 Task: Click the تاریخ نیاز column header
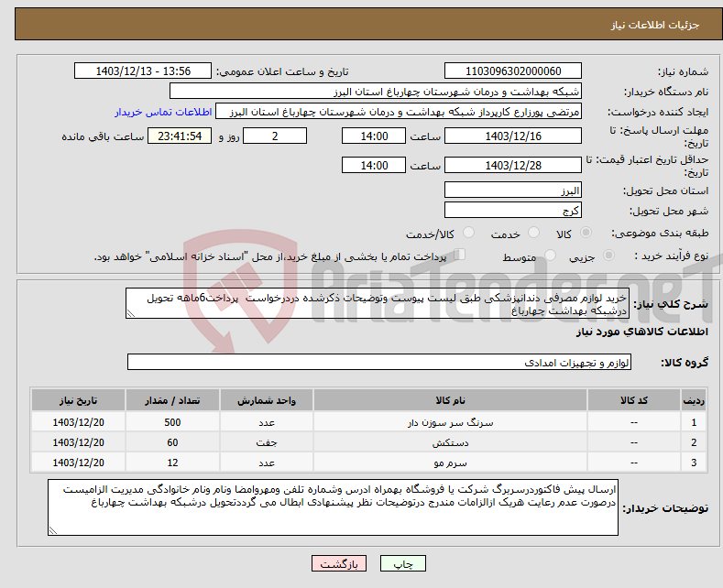(79, 400)
